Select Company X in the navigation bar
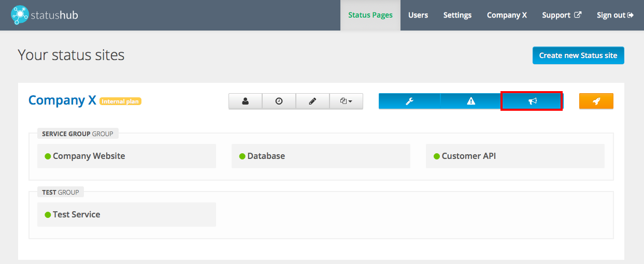 click(507, 15)
